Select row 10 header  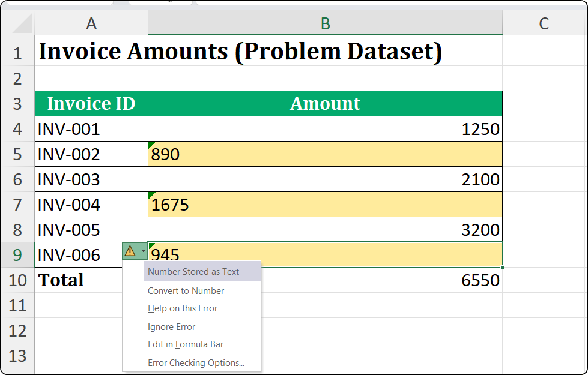(x=18, y=280)
